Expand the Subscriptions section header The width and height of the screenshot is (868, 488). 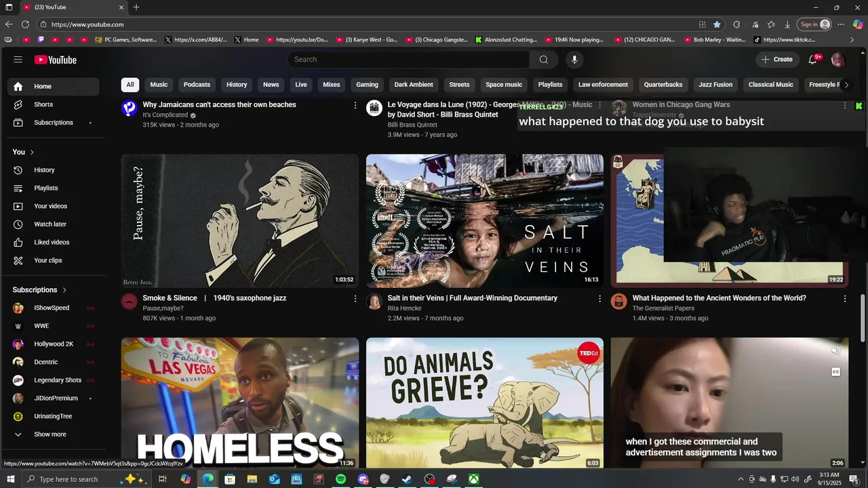(40, 290)
